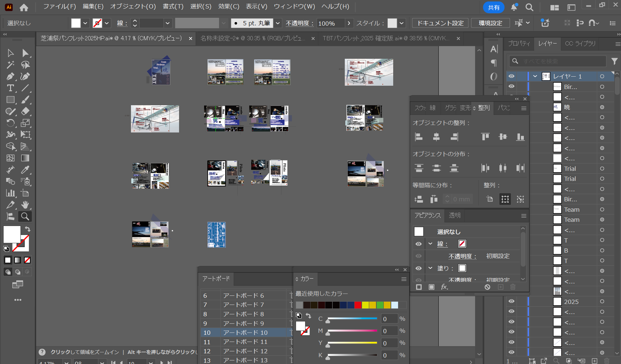This screenshot has width=621, height=364.
Task: Select the Pen tool
Action: click(10, 76)
